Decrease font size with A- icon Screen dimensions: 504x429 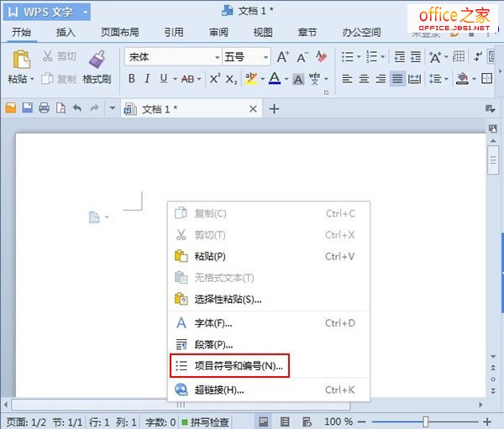pyautogui.click(x=302, y=57)
